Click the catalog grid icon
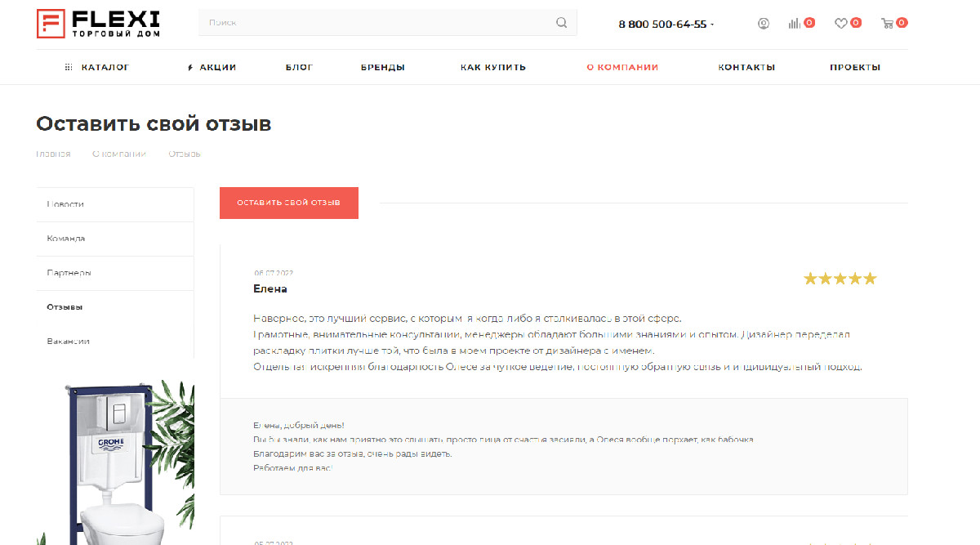The height and width of the screenshot is (545, 980). [x=69, y=68]
